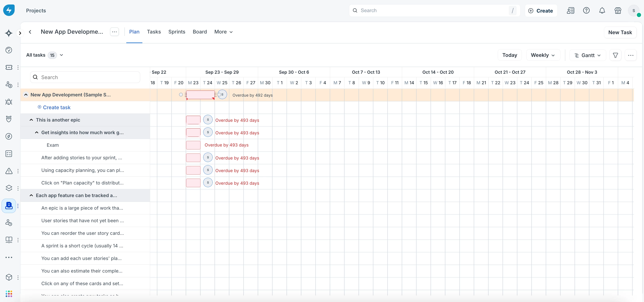Click the notifications bell icon
Image resolution: width=644 pixels, height=302 pixels.
point(602,11)
